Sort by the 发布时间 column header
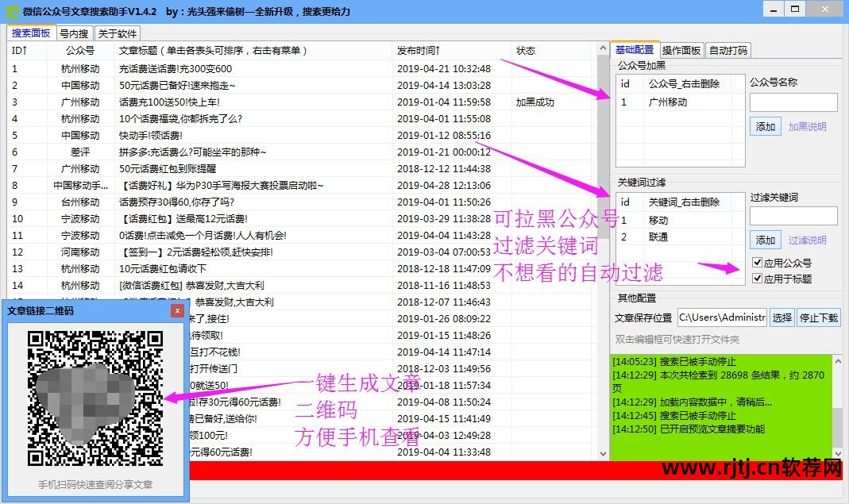This screenshot has width=849, height=504. pos(452,50)
